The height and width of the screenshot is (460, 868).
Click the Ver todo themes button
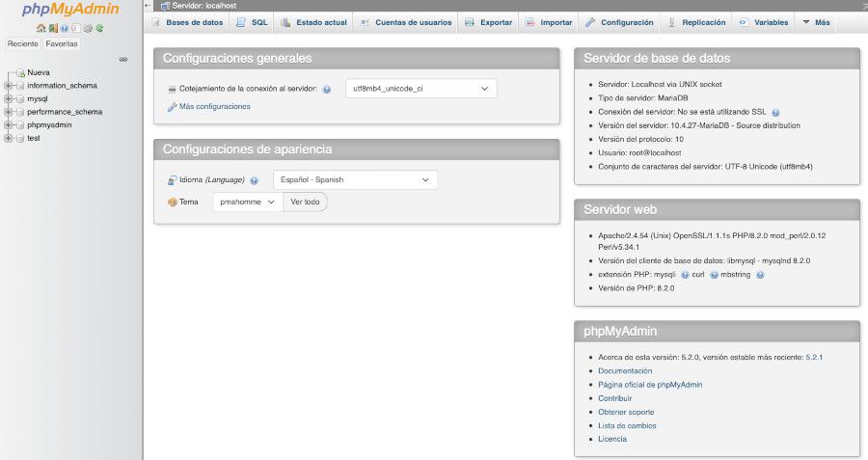tap(305, 203)
